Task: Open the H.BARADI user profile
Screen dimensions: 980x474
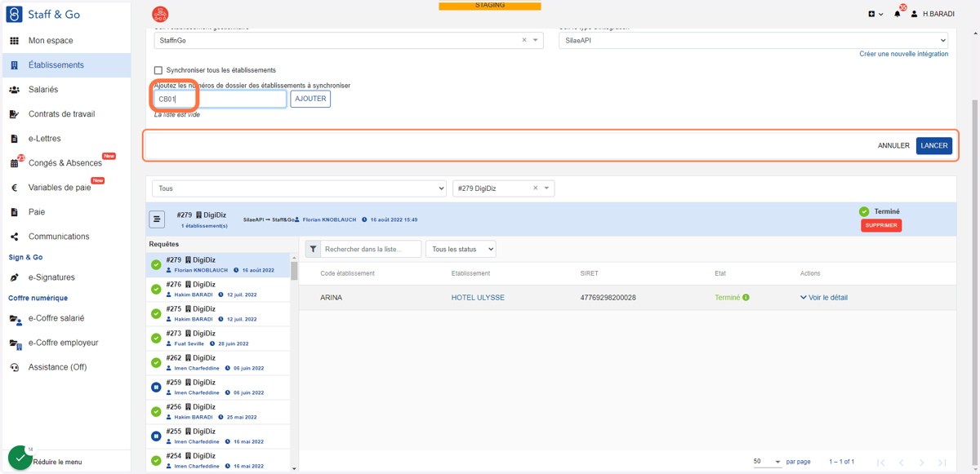Action: click(x=933, y=14)
